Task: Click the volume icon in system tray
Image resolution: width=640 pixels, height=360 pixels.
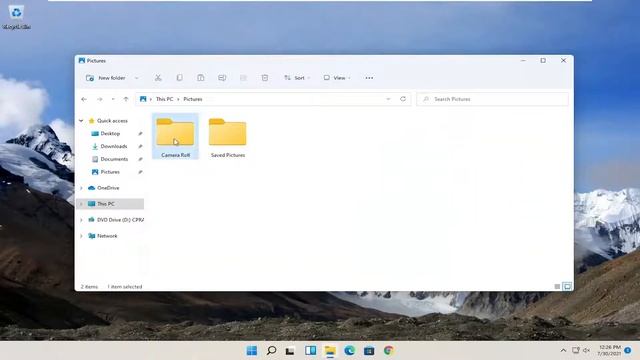Action: [587, 351]
